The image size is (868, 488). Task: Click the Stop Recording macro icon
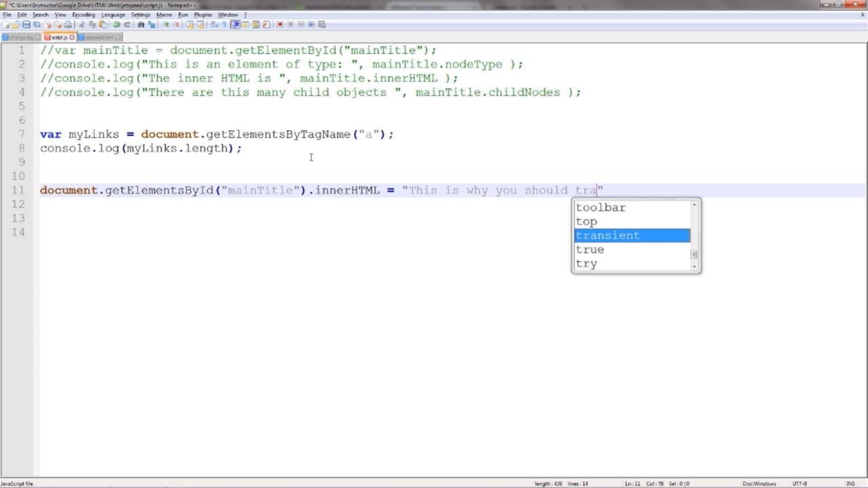coord(290,24)
